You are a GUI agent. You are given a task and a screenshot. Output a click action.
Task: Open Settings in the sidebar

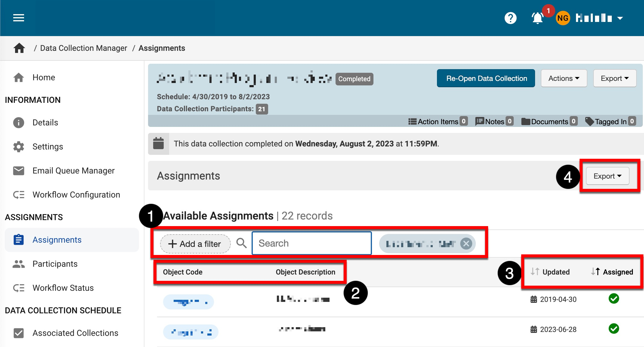(48, 147)
